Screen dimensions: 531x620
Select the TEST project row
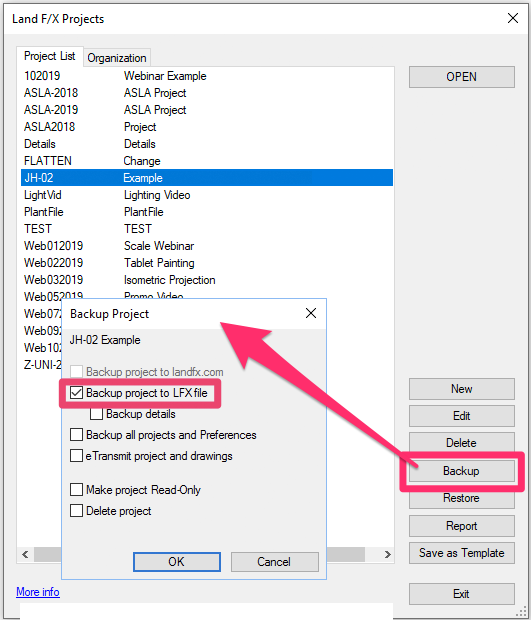(207, 229)
